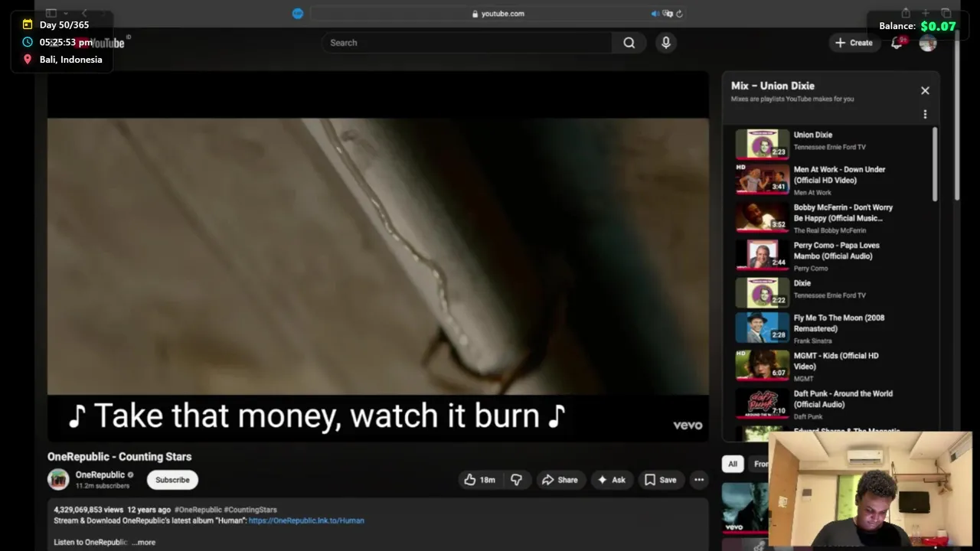Screen dimensions: 980x551
Task: Click the youtube.com address bar
Action: coord(498,13)
